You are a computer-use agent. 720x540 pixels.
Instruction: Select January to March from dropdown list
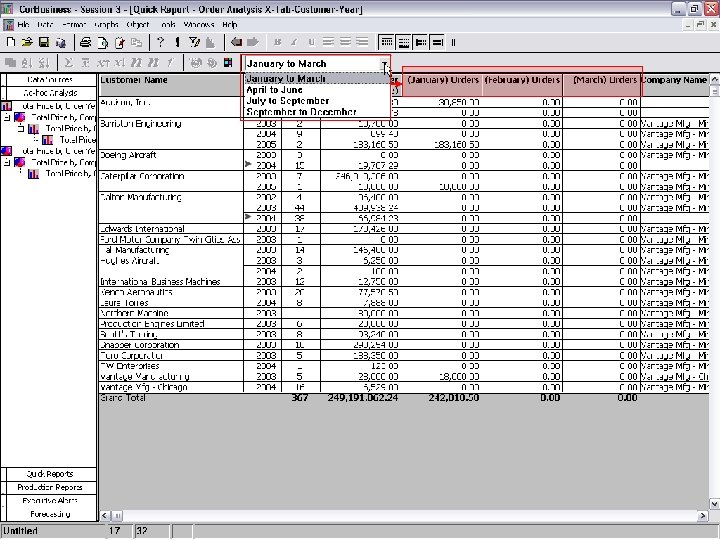tap(317, 79)
